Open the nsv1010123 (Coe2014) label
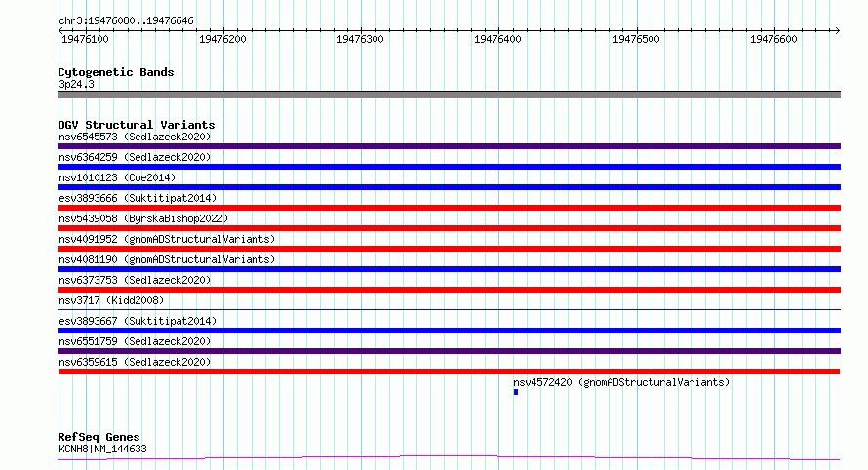 click(x=117, y=177)
